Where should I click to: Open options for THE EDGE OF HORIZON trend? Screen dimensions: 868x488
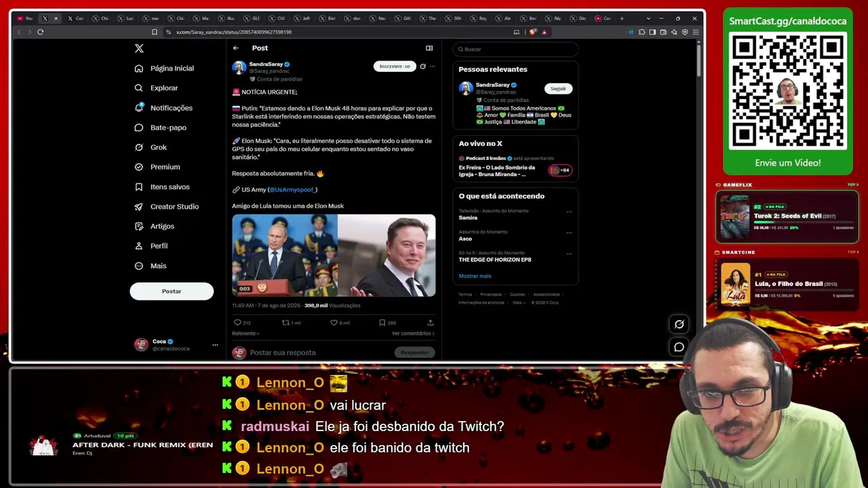coord(569,253)
